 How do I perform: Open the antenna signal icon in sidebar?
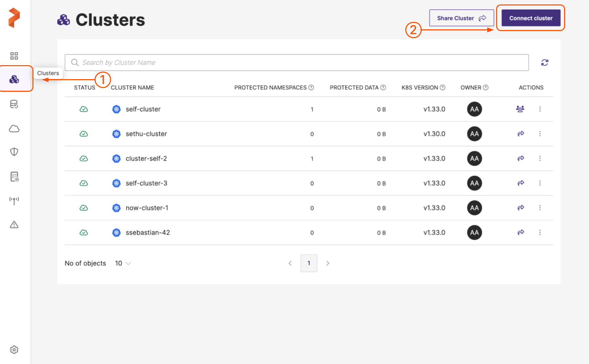click(x=14, y=201)
